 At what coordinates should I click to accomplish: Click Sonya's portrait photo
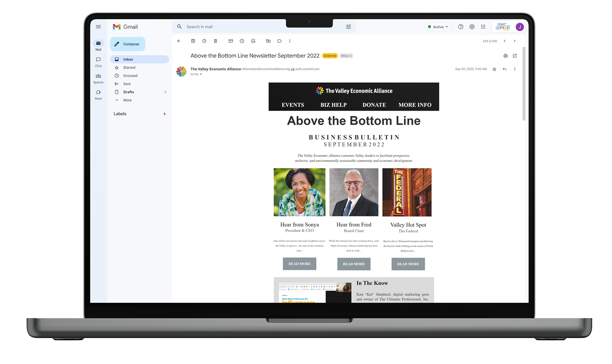300,192
